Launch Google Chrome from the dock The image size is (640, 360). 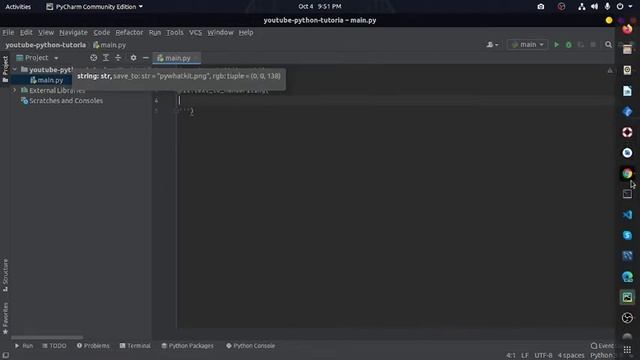[627, 173]
